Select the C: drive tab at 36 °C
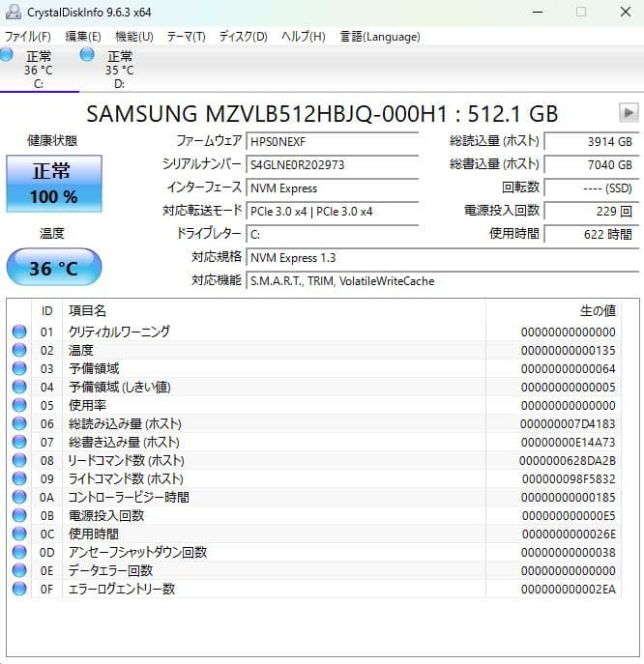The height and width of the screenshot is (664, 644). coord(38,69)
